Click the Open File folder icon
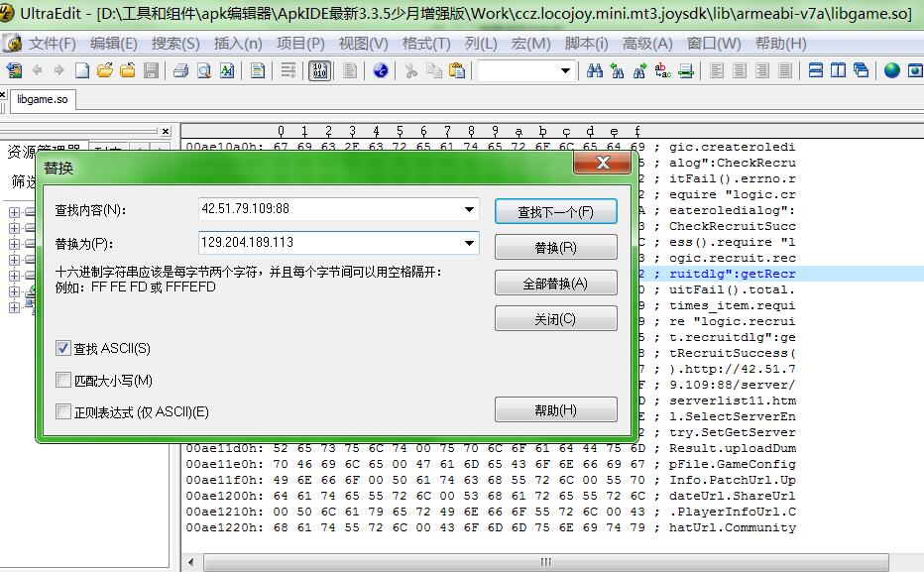The height and width of the screenshot is (572, 924). [x=105, y=70]
